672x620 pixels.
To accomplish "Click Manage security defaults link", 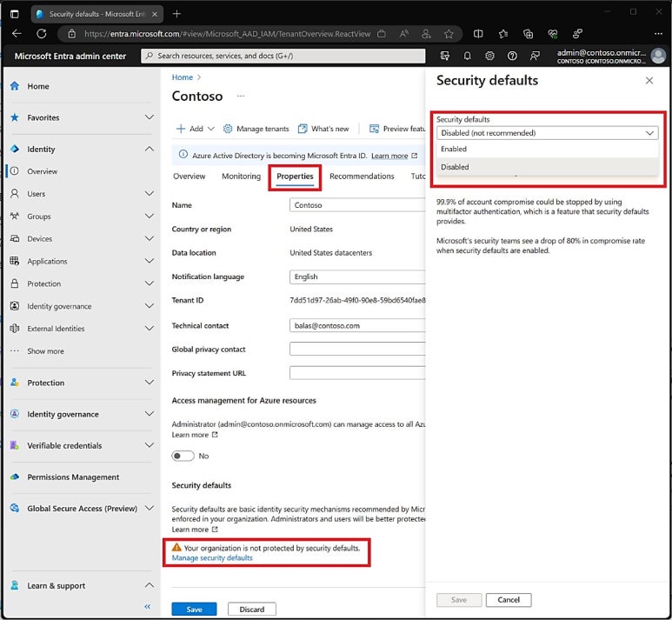I will tap(212, 558).
